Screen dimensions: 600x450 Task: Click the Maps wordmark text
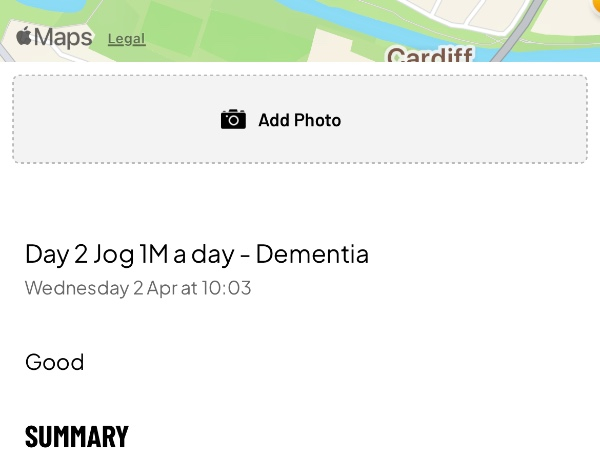pyautogui.click(x=64, y=38)
